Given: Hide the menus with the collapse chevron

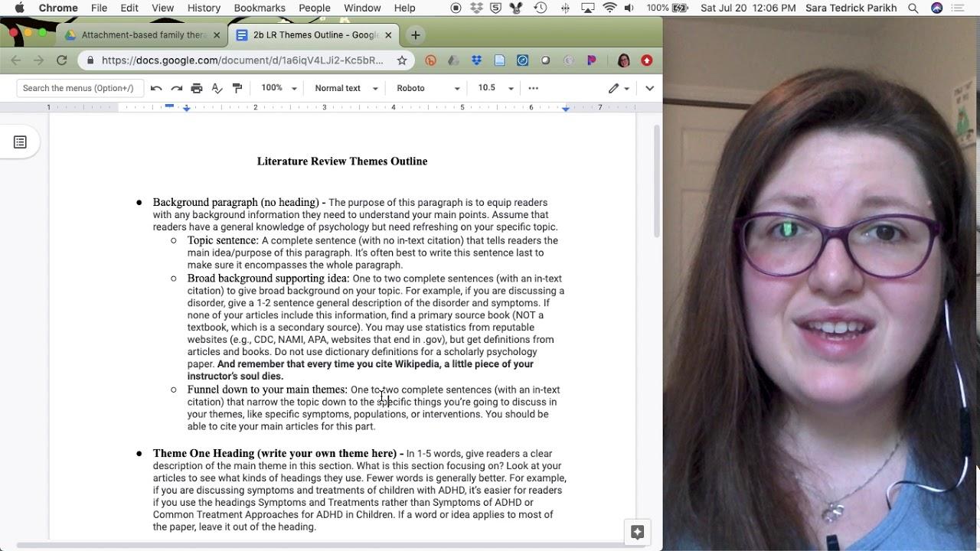Looking at the screenshot, I should 649,88.
